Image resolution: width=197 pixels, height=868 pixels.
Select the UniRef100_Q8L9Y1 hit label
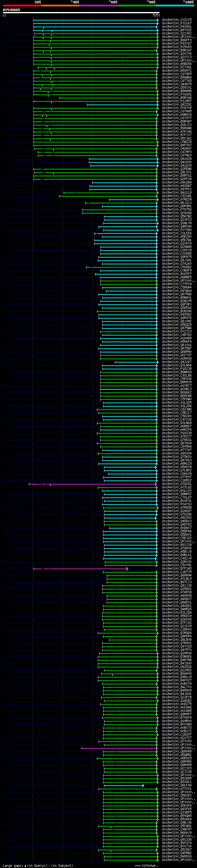(x=177, y=172)
